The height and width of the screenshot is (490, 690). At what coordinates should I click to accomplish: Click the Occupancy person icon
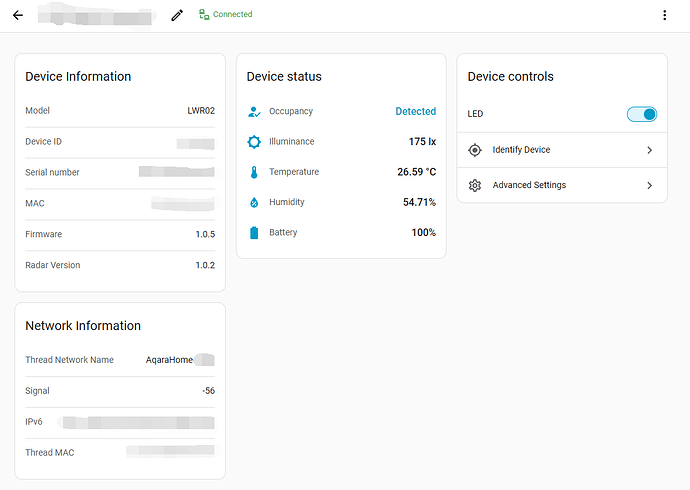click(254, 112)
